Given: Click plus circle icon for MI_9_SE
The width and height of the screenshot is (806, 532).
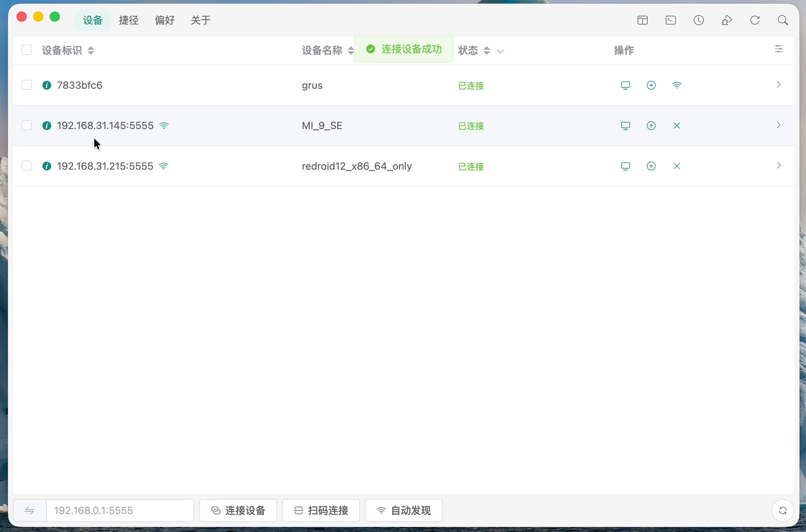Looking at the screenshot, I should (x=651, y=125).
